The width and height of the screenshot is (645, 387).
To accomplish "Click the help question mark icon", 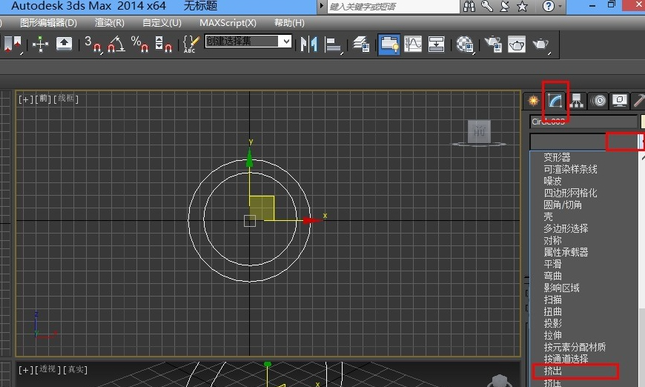I will (x=548, y=6).
